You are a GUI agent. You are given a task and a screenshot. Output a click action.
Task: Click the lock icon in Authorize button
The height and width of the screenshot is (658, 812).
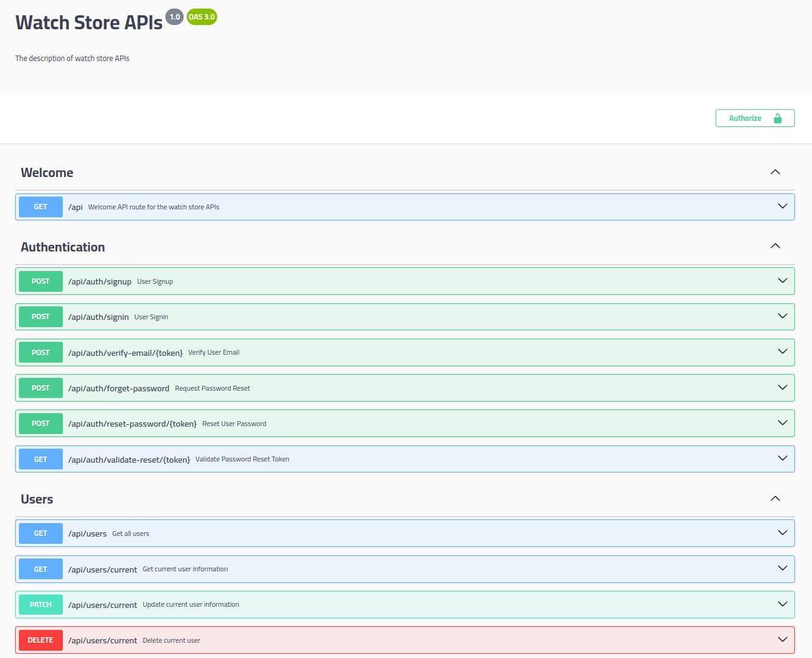pyautogui.click(x=777, y=118)
